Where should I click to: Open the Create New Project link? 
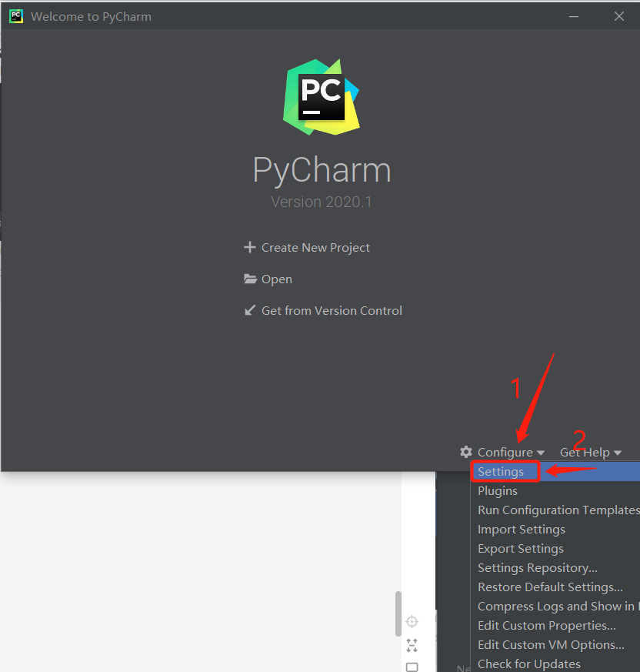pyautogui.click(x=315, y=247)
